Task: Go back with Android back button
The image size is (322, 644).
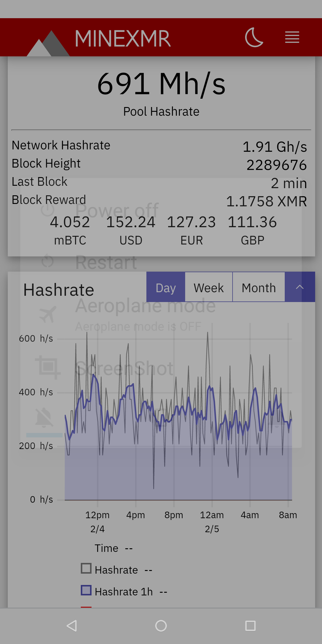Action: tap(72, 626)
